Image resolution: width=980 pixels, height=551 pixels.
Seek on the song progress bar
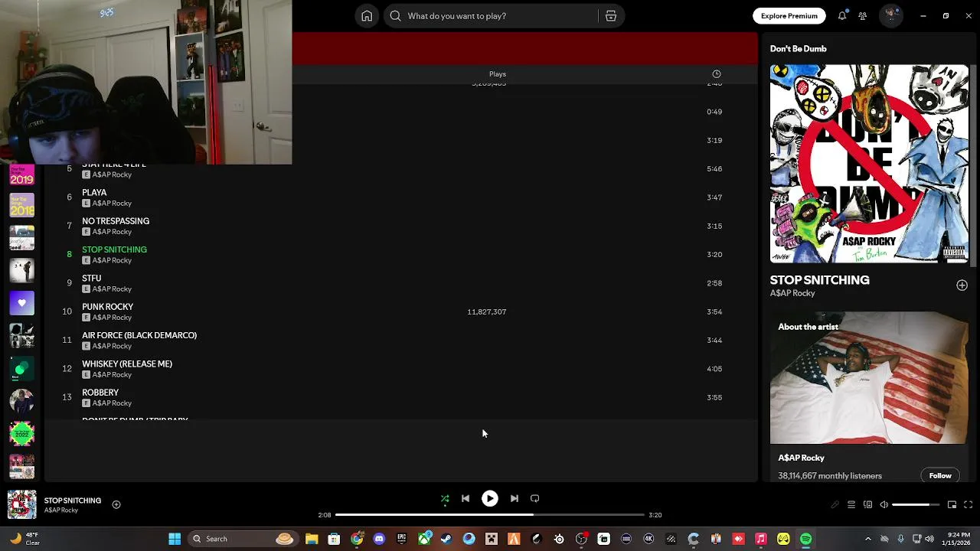[490, 515]
